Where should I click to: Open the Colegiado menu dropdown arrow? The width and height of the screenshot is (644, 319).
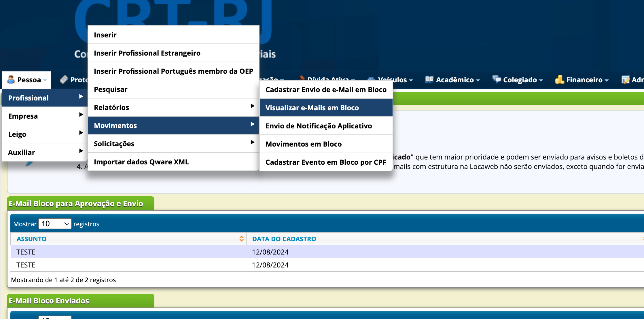tap(541, 80)
